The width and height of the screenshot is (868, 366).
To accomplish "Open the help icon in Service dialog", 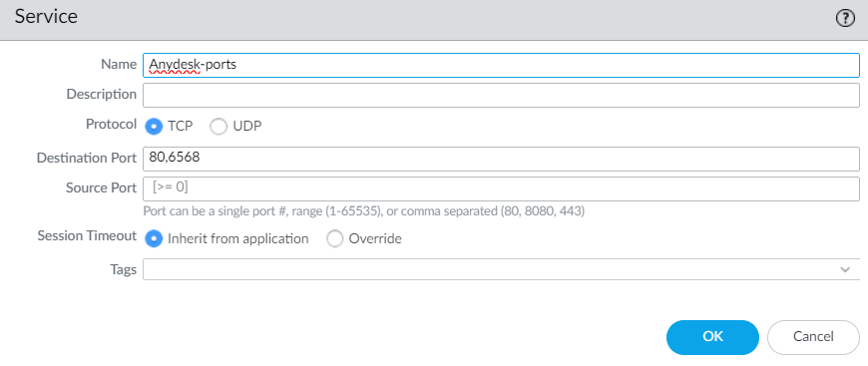I will [845, 19].
